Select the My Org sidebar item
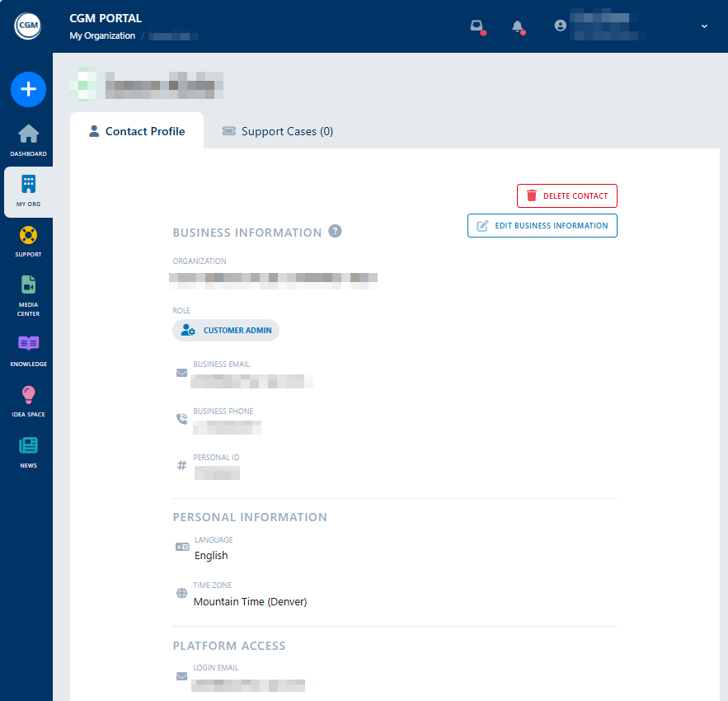 coord(28,191)
